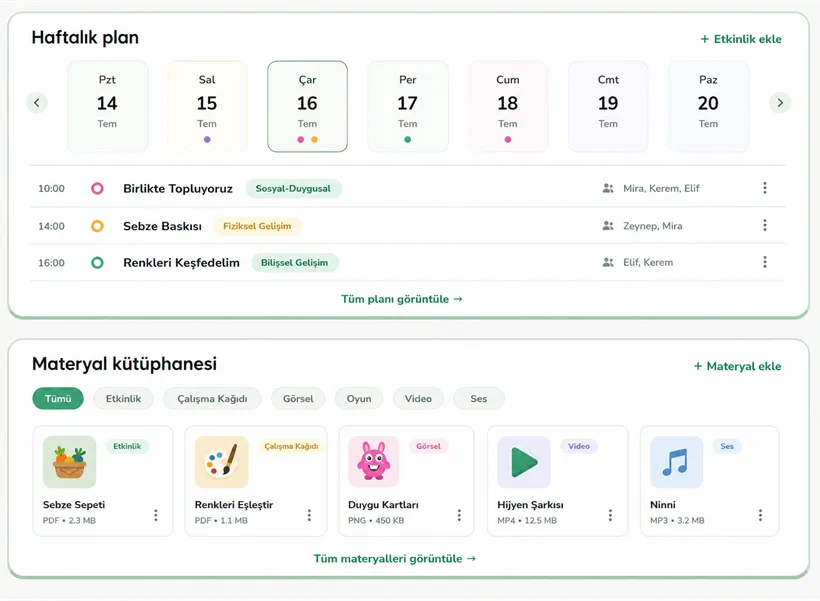Click Zeynep, Mira participants text
This screenshot has height=601, width=820.
point(653,226)
